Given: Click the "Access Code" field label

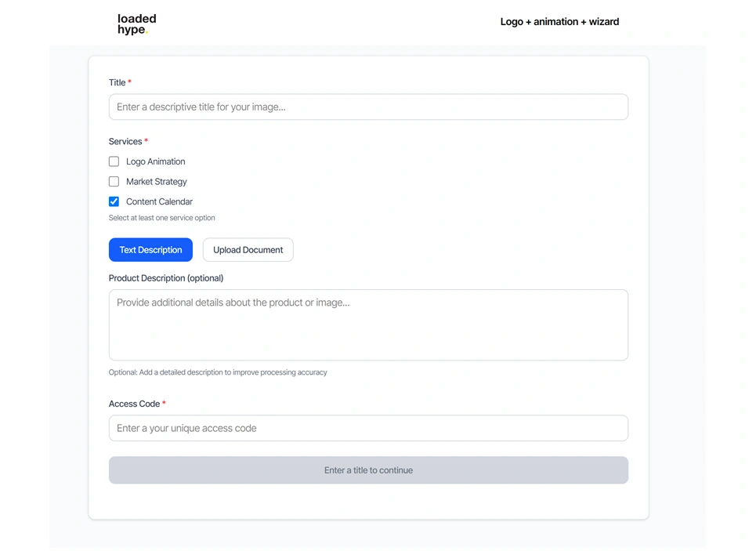Looking at the screenshot, I should 134,404.
